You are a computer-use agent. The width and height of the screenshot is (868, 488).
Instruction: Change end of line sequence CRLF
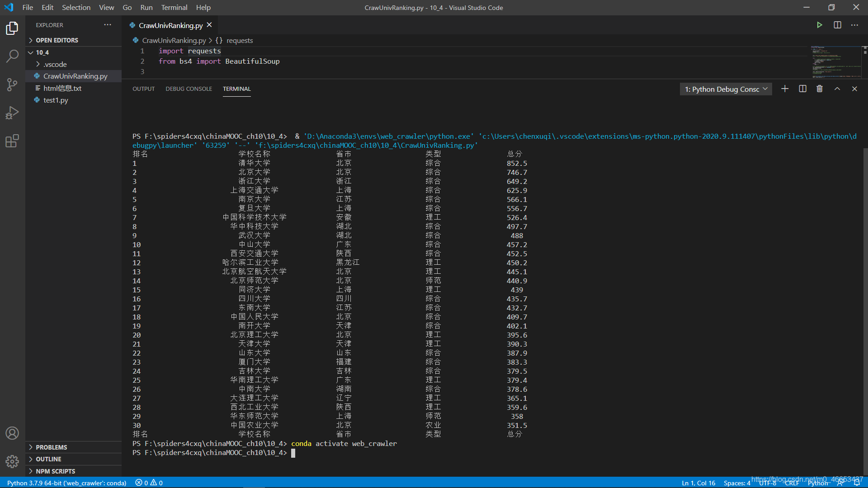(792, 483)
